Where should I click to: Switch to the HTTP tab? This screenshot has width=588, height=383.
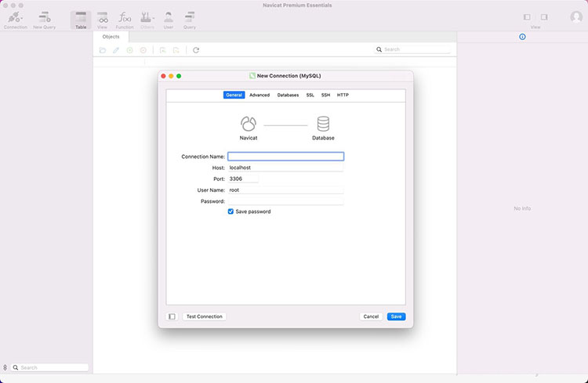(343, 96)
